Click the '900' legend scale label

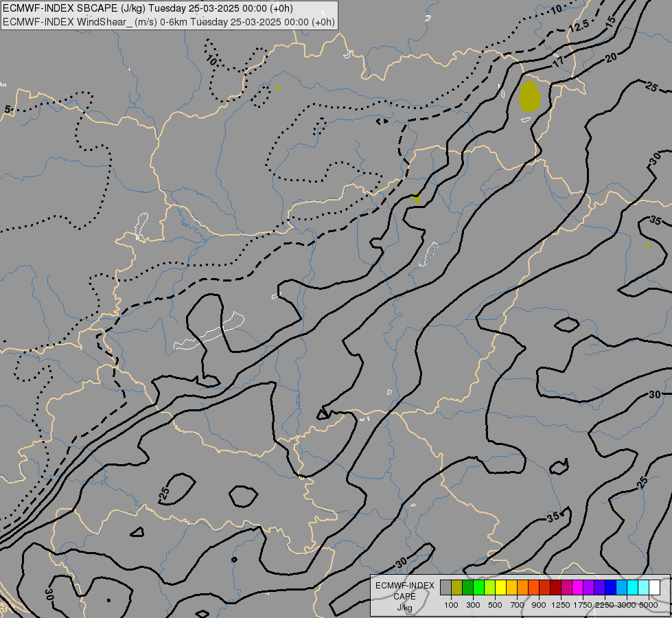(539, 605)
